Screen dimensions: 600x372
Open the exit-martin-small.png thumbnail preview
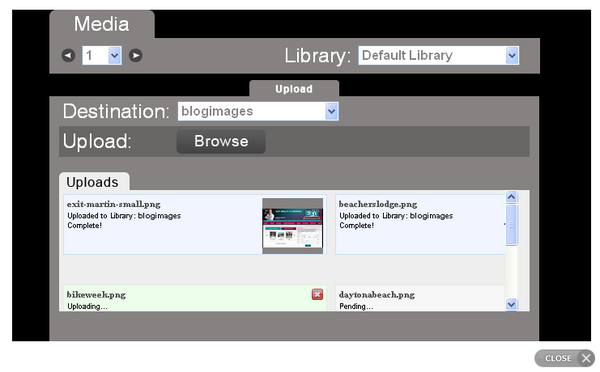293,226
